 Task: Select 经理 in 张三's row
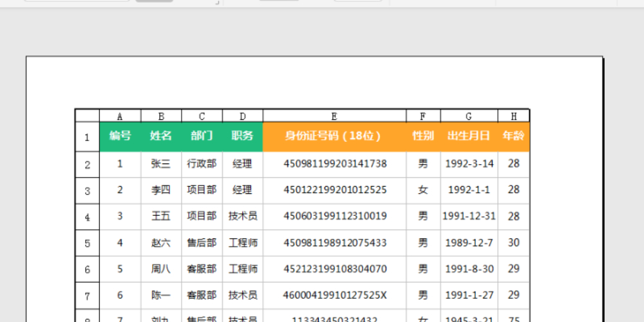(242, 164)
